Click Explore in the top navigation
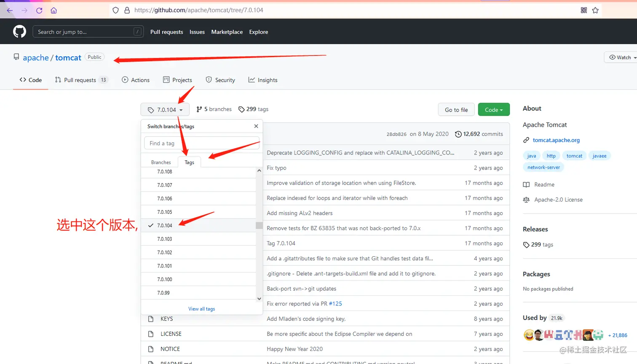The image size is (637, 364). (x=259, y=32)
